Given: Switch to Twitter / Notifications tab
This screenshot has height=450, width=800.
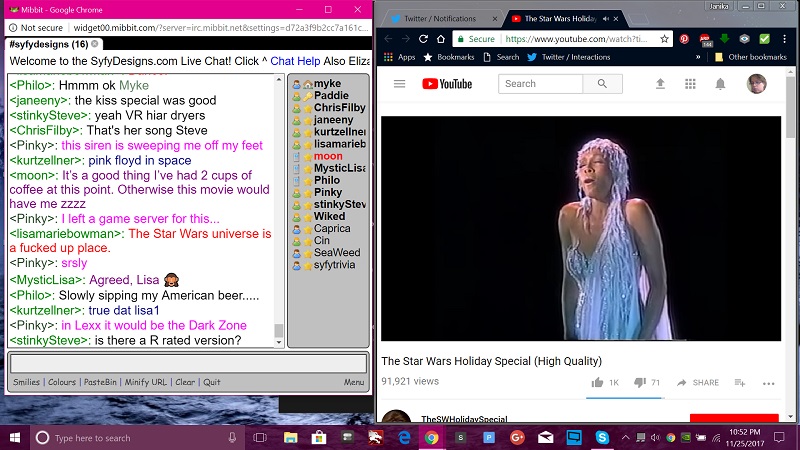Looking at the screenshot, I should click(439, 19).
